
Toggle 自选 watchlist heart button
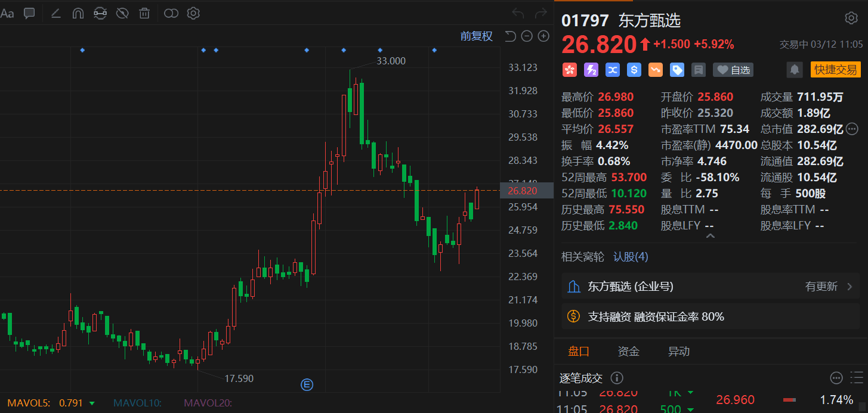click(x=733, y=70)
